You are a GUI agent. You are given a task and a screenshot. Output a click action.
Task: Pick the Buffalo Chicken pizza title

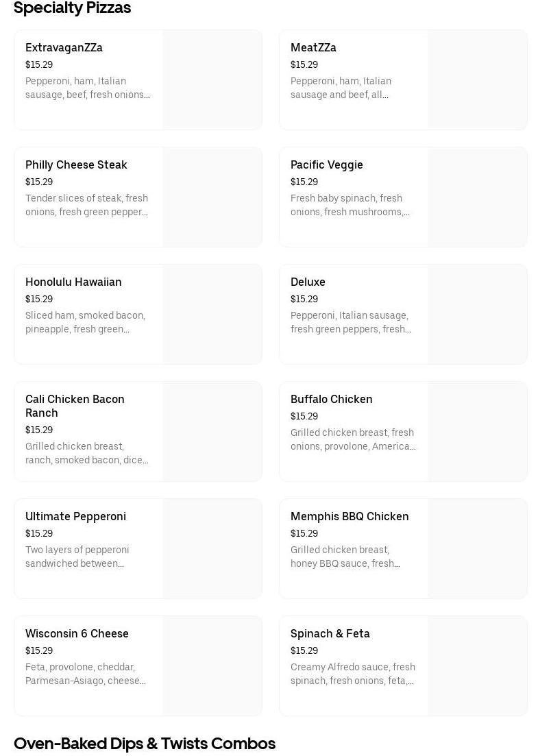(x=331, y=400)
